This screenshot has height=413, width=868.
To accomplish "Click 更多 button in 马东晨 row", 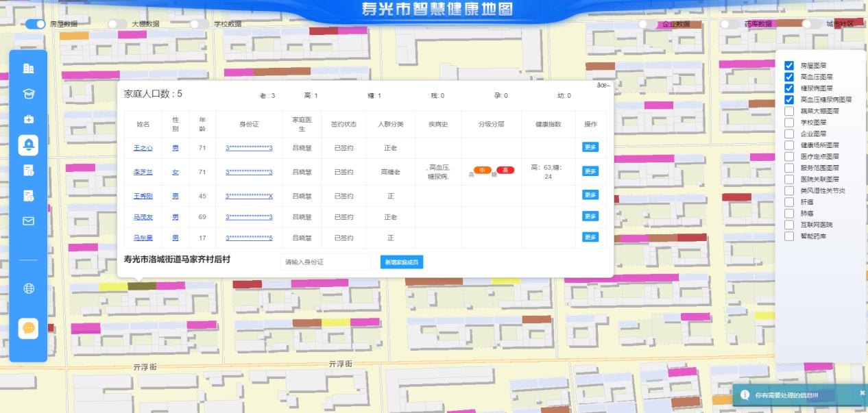I will tap(590, 238).
